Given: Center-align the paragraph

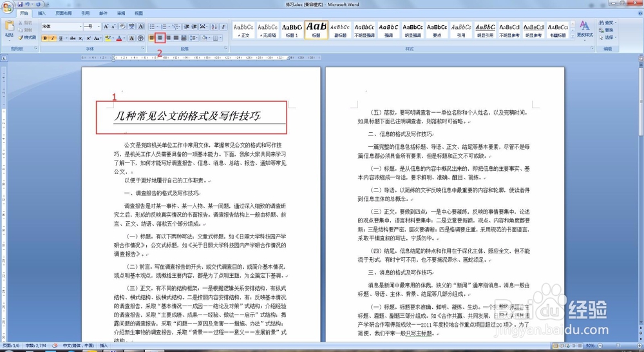Looking at the screenshot, I should click(160, 38).
